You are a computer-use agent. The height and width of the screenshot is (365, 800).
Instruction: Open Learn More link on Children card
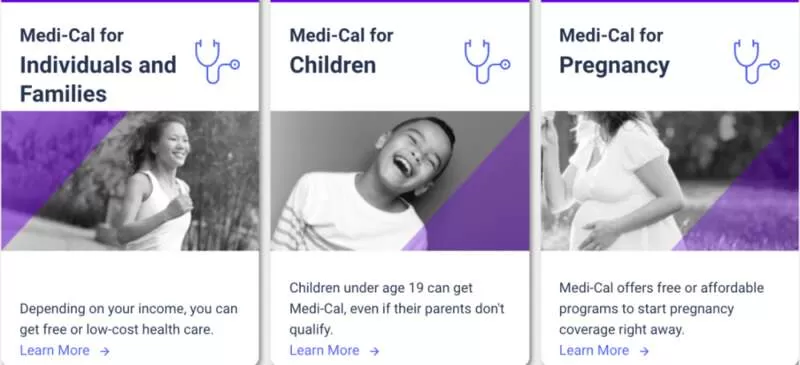324,351
